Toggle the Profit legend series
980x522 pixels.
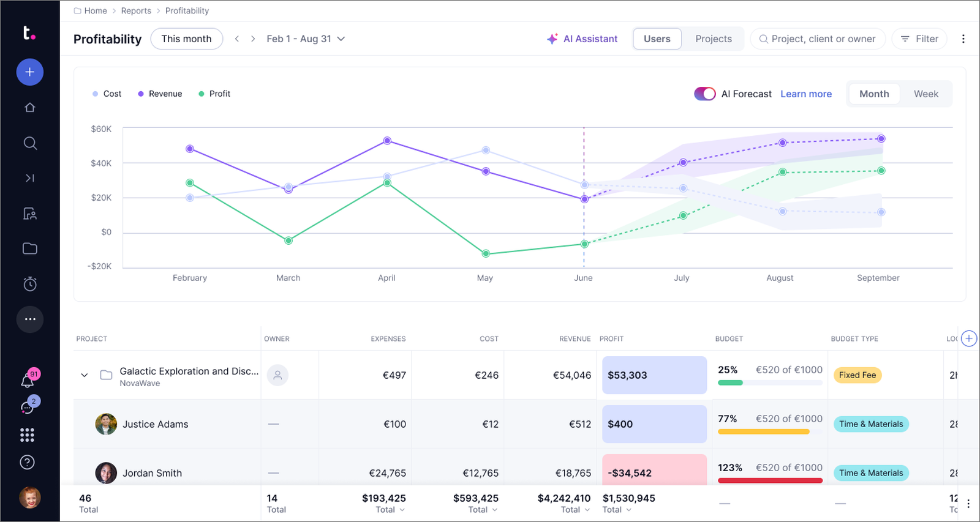point(214,94)
